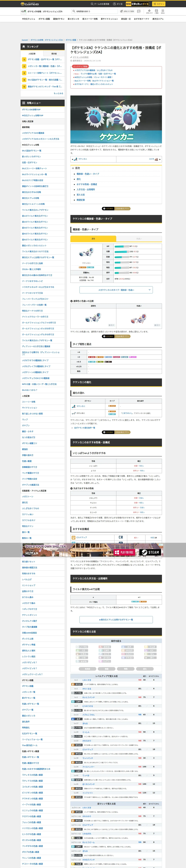Open the M次元ラッシュ nav menu item

(29, 19)
